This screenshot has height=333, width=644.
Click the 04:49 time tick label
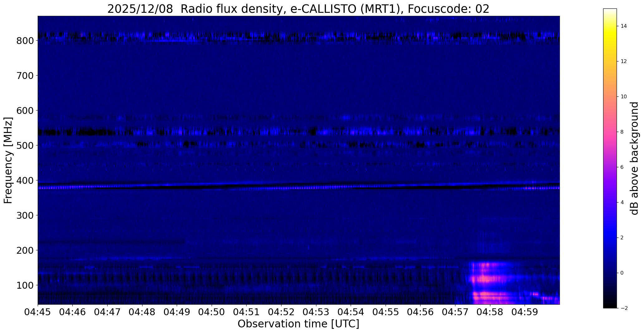pos(177,312)
